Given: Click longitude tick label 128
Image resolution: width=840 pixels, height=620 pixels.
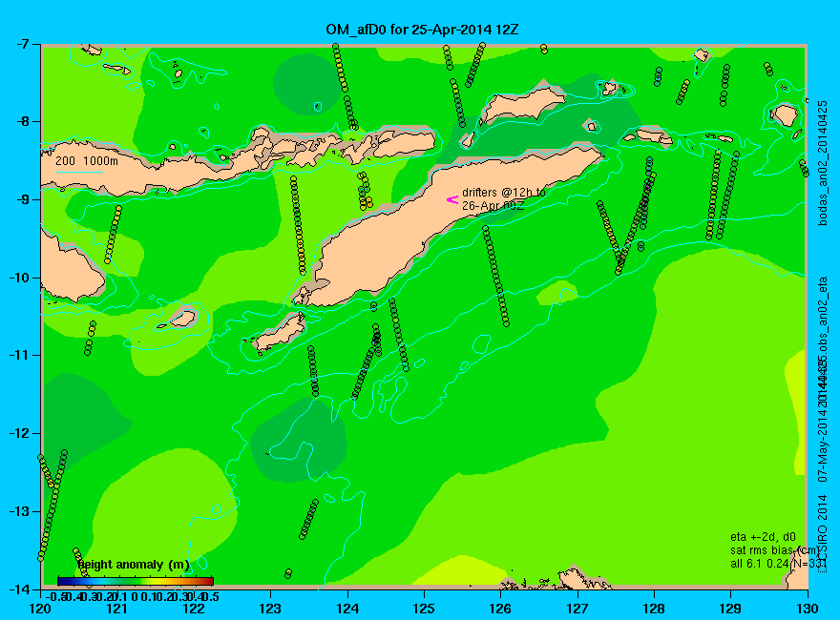Looking at the screenshot, I should [654, 609].
